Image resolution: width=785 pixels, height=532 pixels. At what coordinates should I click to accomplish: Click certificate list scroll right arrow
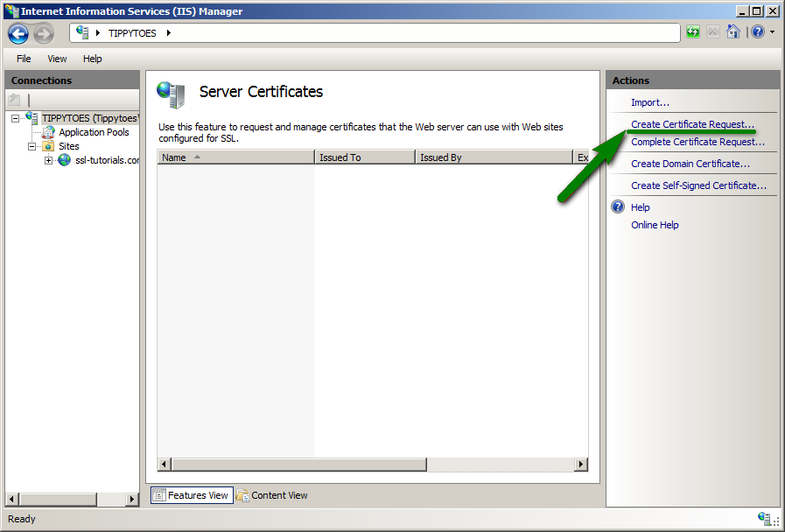click(x=581, y=465)
